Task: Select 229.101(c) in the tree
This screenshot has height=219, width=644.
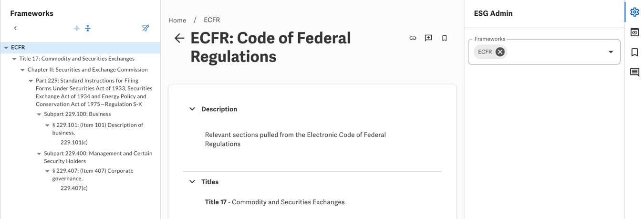Action: point(74,142)
